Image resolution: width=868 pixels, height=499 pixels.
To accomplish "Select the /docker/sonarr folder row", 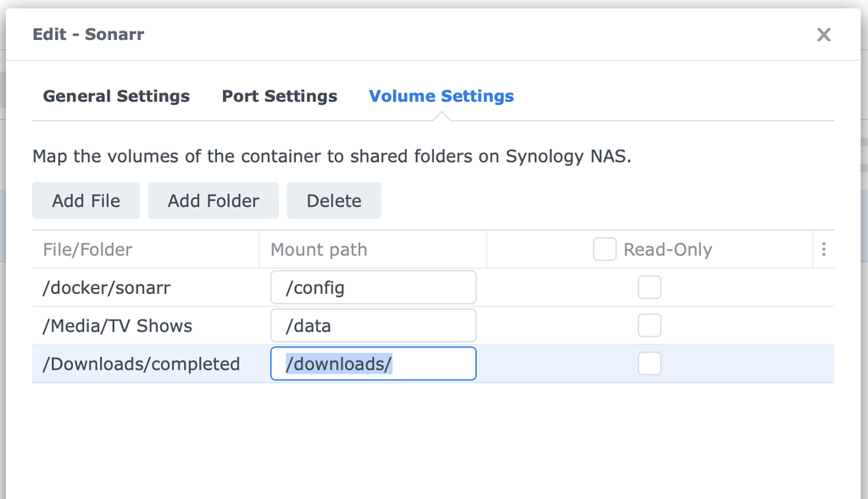I will [x=107, y=288].
